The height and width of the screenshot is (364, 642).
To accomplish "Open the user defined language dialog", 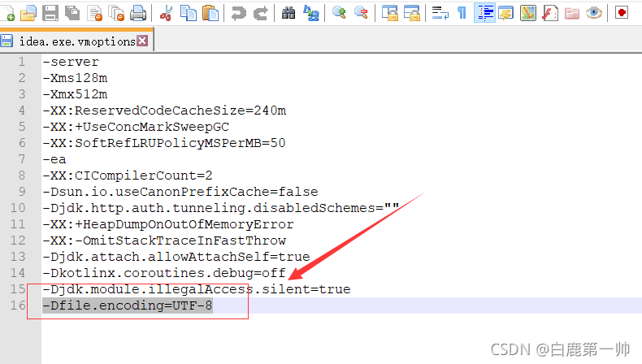I will click(x=506, y=13).
